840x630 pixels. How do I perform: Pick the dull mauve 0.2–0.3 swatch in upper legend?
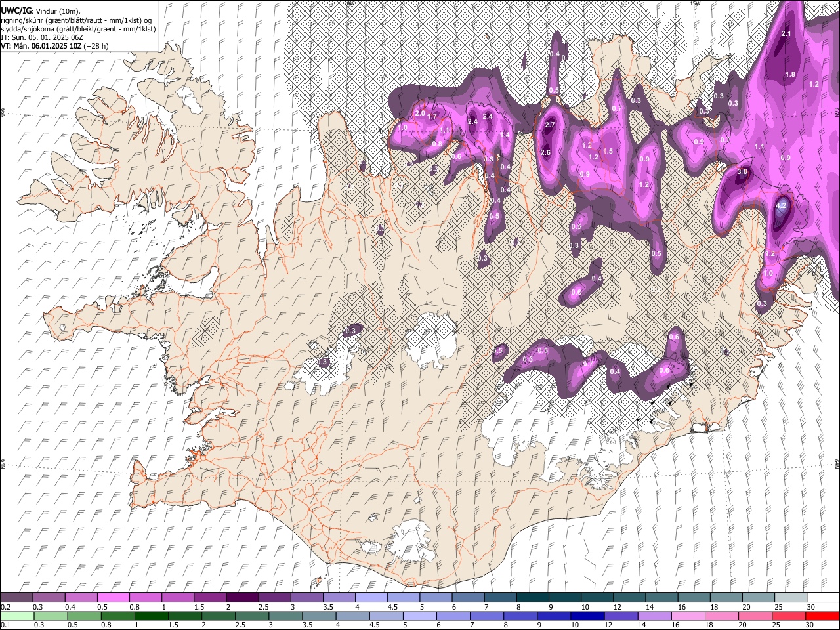pyautogui.click(x=16, y=597)
